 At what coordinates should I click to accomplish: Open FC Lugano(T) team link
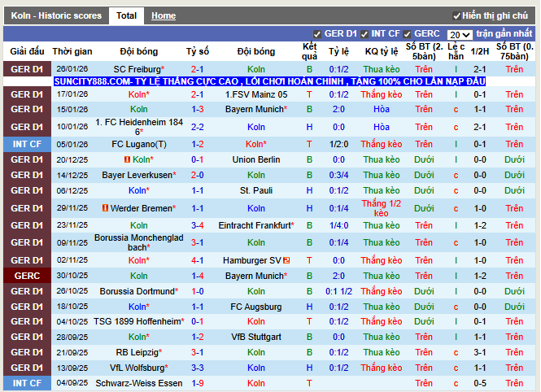[138, 144]
